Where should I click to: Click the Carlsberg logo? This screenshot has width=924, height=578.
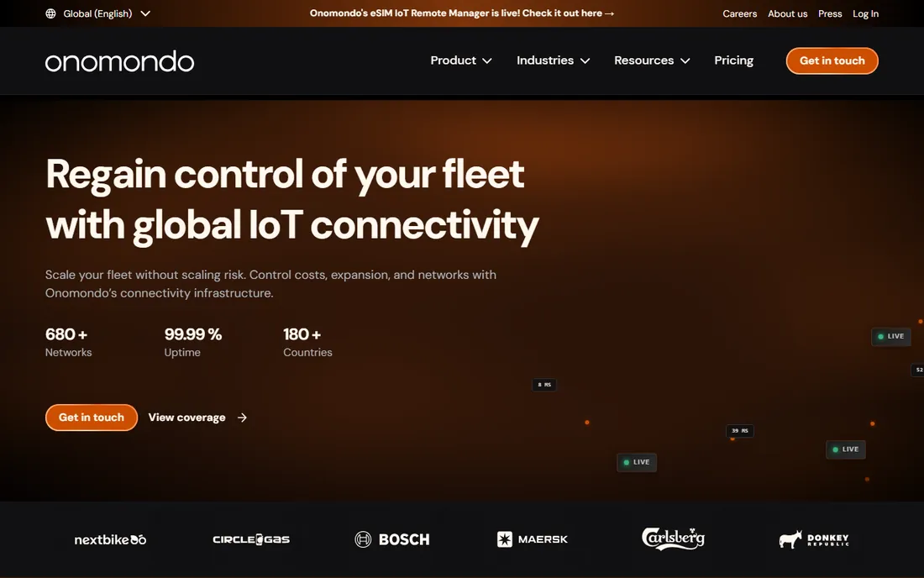click(673, 539)
